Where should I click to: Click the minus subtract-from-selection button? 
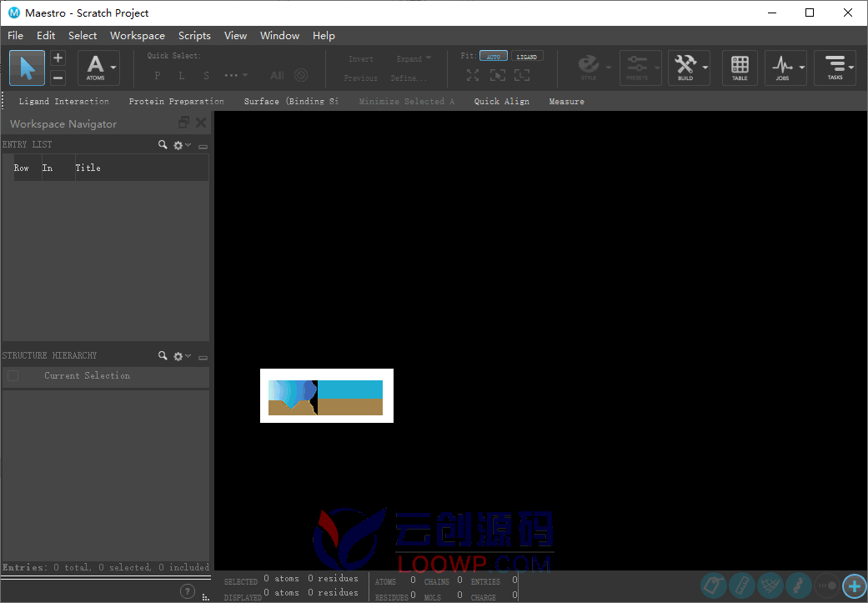coord(58,78)
